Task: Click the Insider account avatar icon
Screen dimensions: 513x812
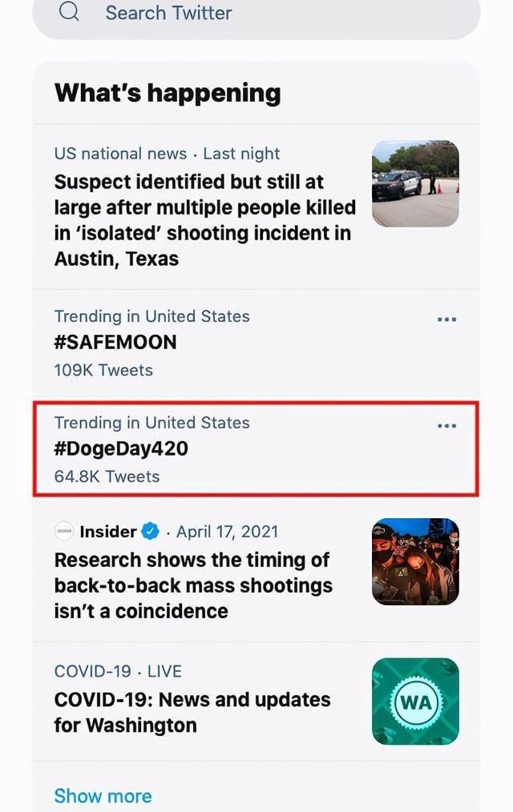Action: coord(64,531)
